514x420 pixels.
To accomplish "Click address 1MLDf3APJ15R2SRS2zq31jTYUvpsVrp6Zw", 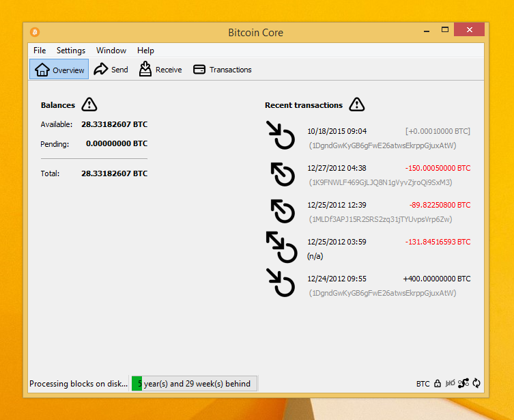I will 381,219.
